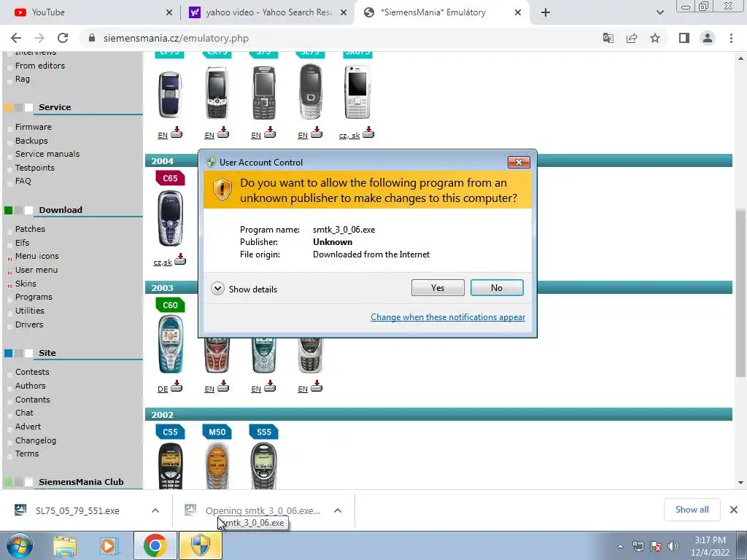Screen dimensions: 747x560
Task: Open Changelog sidebar link
Action: click(x=36, y=440)
